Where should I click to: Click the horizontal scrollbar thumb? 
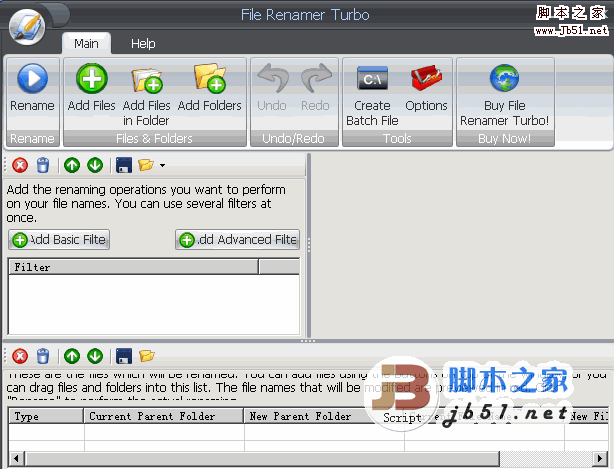pos(262,458)
